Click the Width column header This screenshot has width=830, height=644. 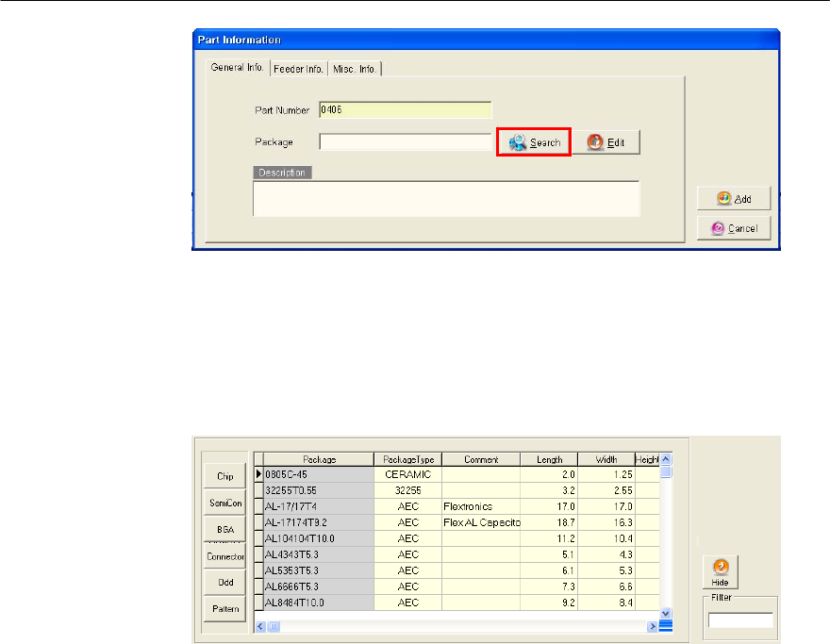coord(606,459)
